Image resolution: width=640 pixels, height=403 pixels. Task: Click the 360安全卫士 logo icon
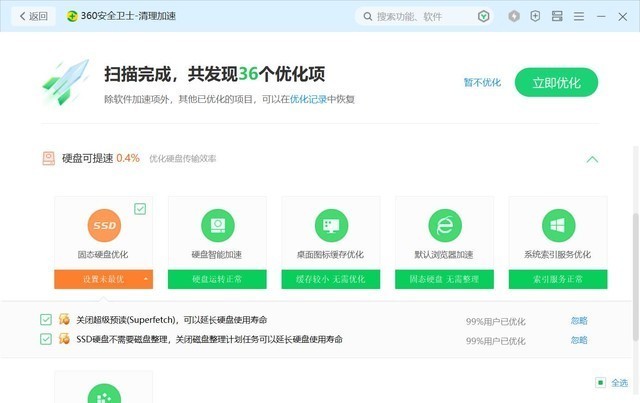(72, 16)
